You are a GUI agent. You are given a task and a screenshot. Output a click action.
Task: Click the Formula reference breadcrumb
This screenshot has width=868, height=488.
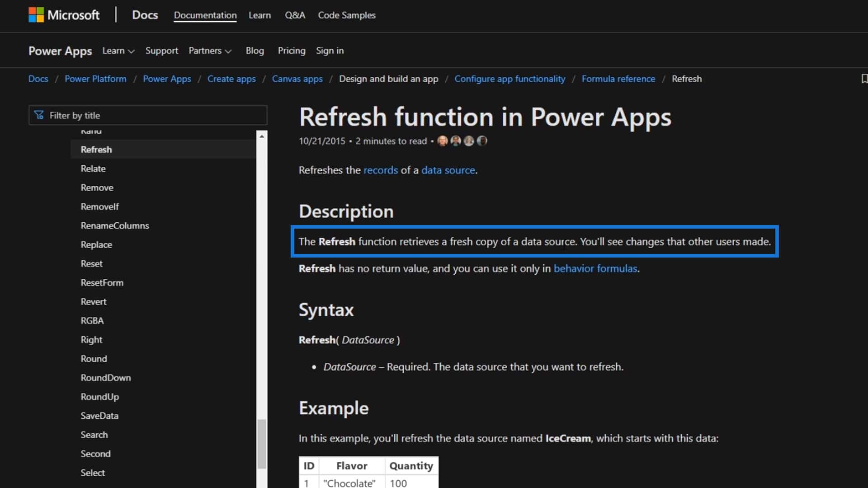tap(618, 78)
